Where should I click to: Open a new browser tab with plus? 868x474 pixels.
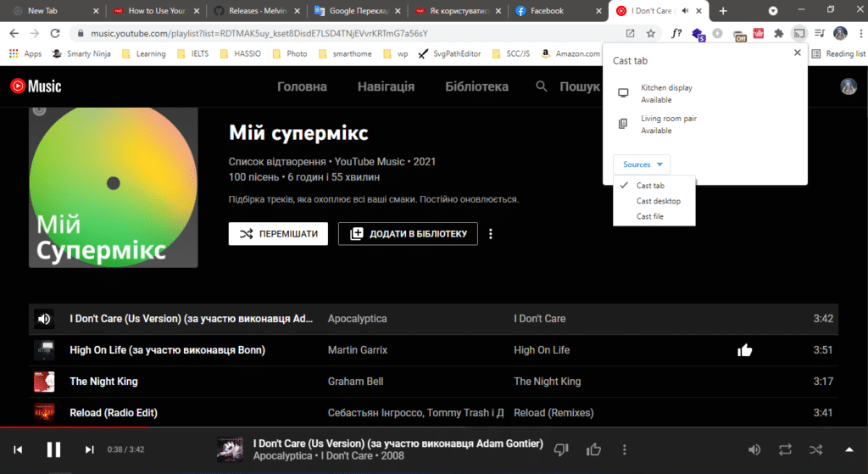(723, 10)
